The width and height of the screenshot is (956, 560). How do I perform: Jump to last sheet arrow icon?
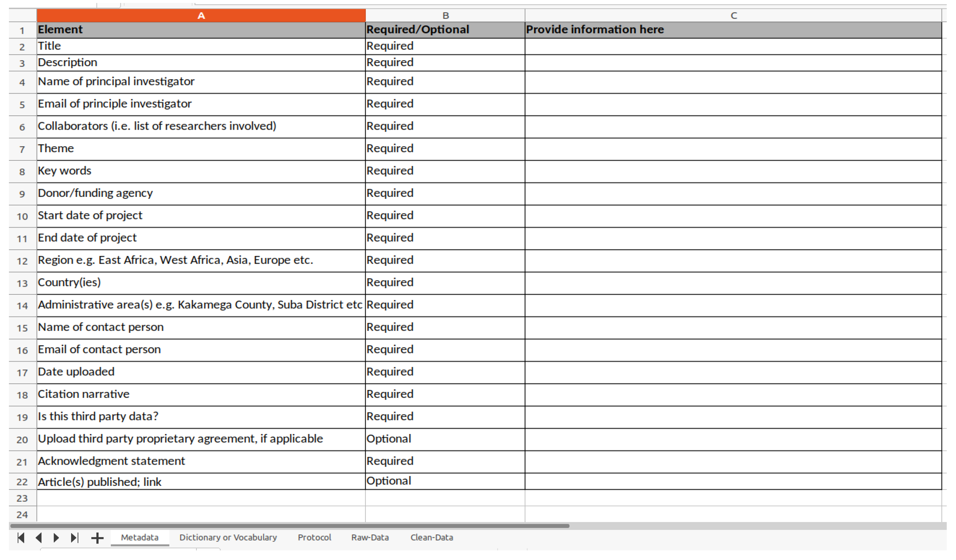pyautogui.click(x=74, y=538)
